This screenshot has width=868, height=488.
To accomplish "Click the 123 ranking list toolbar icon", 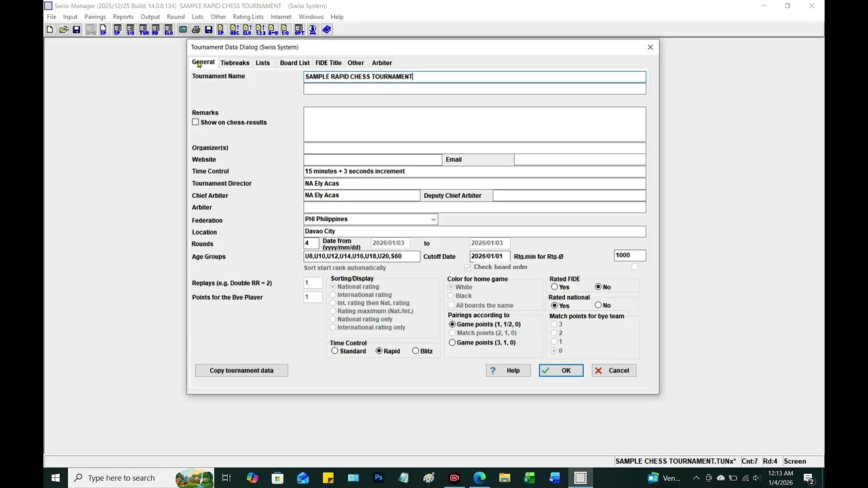I will pos(260,29).
